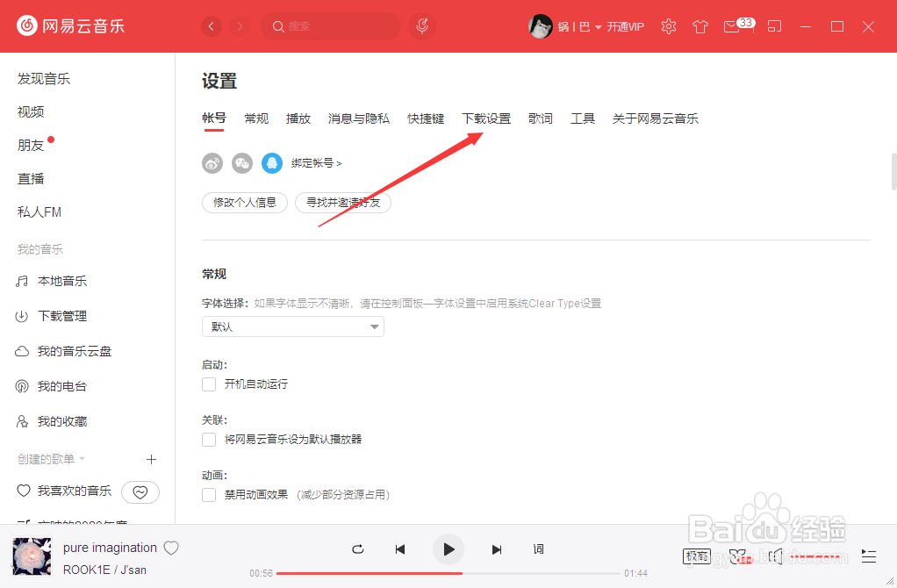The width and height of the screenshot is (897, 588).
Task: Seek on the playback progress bar
Action: pos(448,573)
